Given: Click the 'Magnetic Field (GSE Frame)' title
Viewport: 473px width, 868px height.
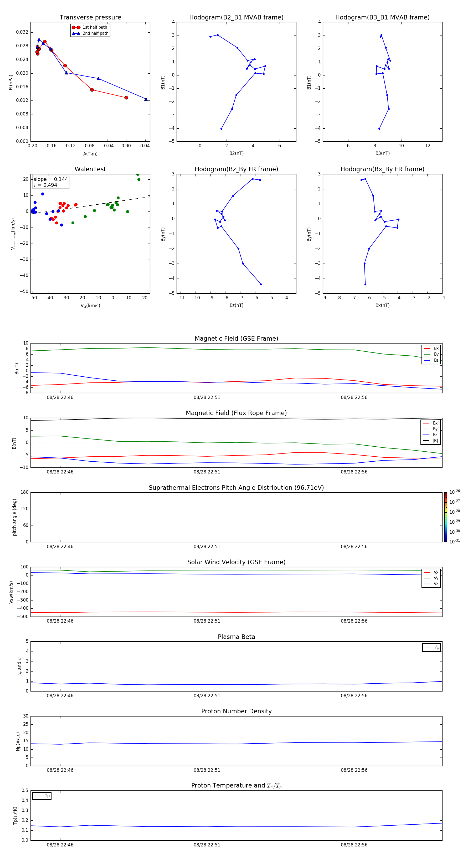Looking at the screenshot, I should click(x=236, y=339).
